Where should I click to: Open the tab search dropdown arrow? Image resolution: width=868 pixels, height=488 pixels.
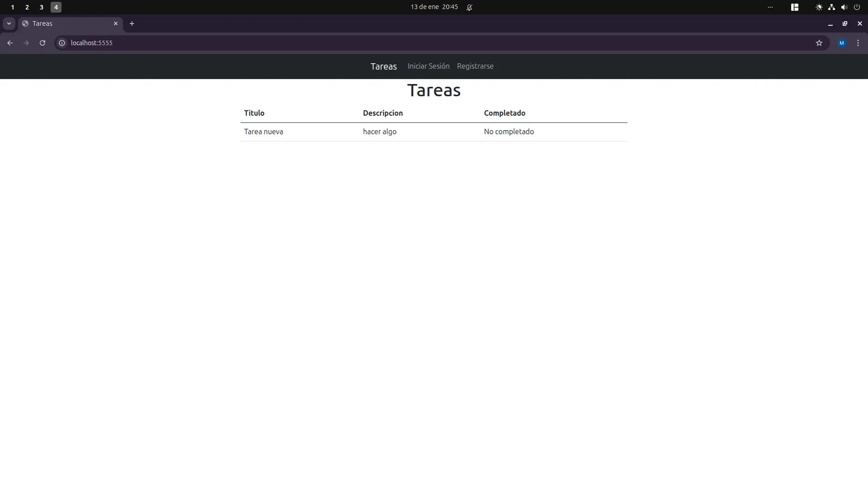pyautogui.click(x=9, y=23)
